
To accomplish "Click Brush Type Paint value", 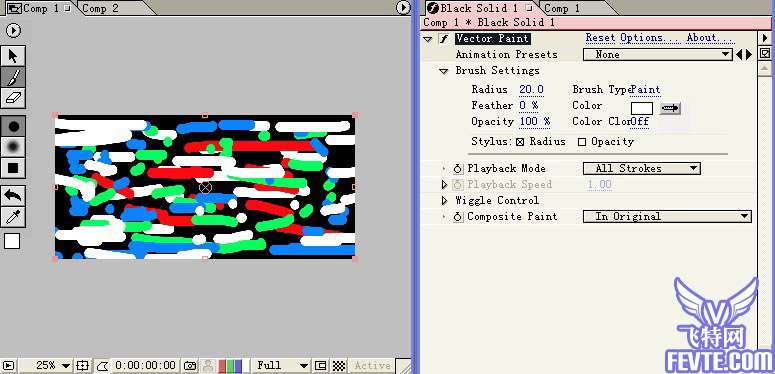I will tap(646, 89).
